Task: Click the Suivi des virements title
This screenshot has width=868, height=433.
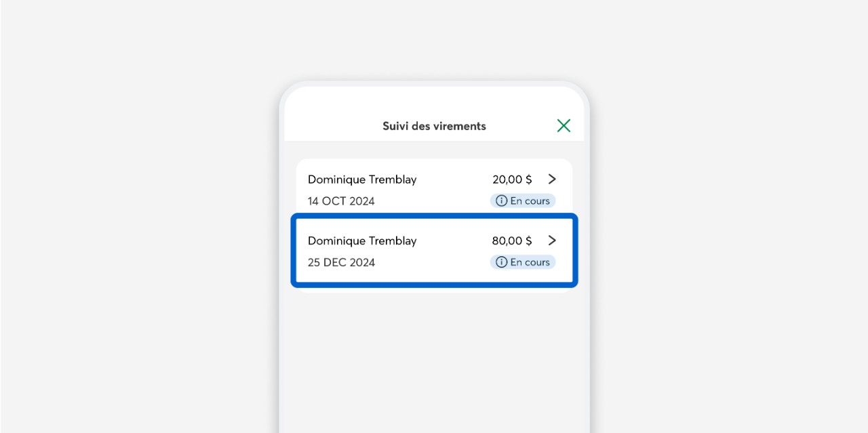Action: (x=434, y=126)
